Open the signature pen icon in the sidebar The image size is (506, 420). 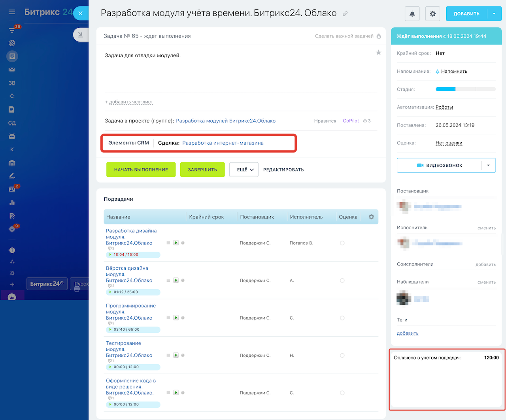click(12, 176)
